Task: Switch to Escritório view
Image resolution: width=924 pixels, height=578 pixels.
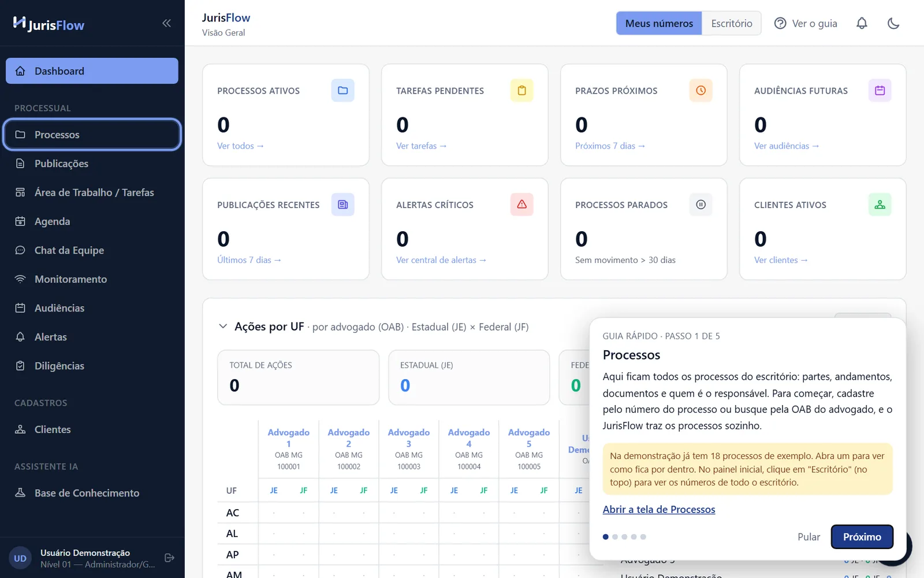Action: coord(731,23)
